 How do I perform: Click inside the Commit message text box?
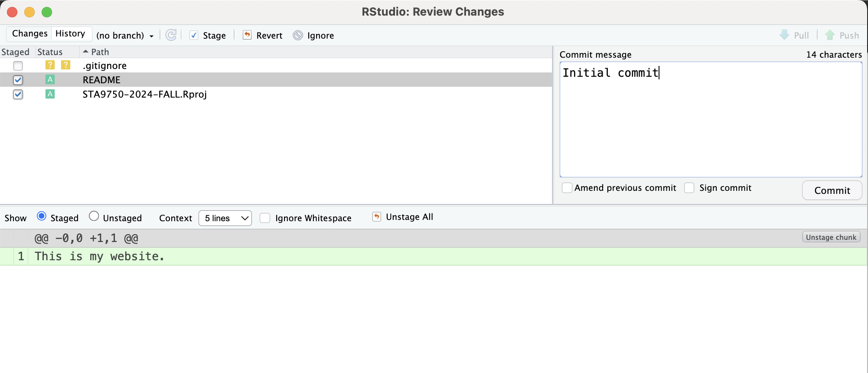click(710, 121)
